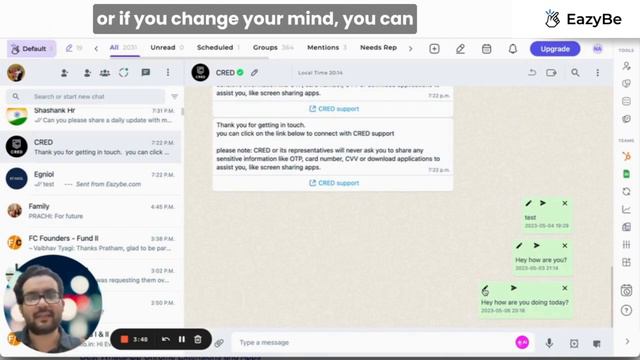
Task: Send 'Hey how are you doing today?' now
Action: [x=514, y=288]
